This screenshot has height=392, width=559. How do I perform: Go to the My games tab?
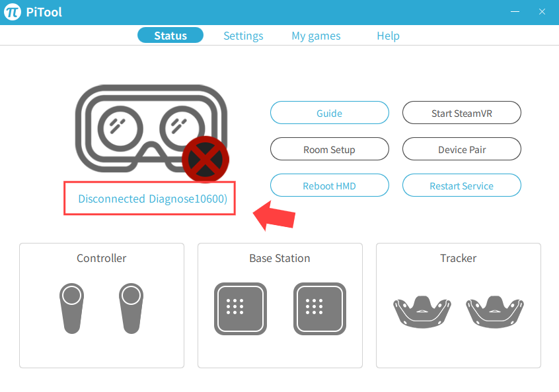[316, 36]
